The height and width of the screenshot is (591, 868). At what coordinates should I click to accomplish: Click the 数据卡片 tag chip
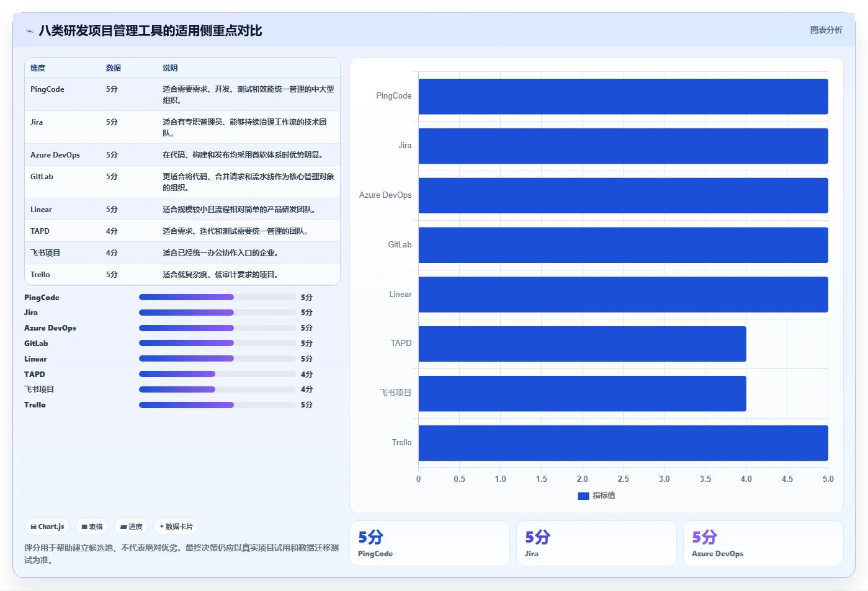point(176,527)
